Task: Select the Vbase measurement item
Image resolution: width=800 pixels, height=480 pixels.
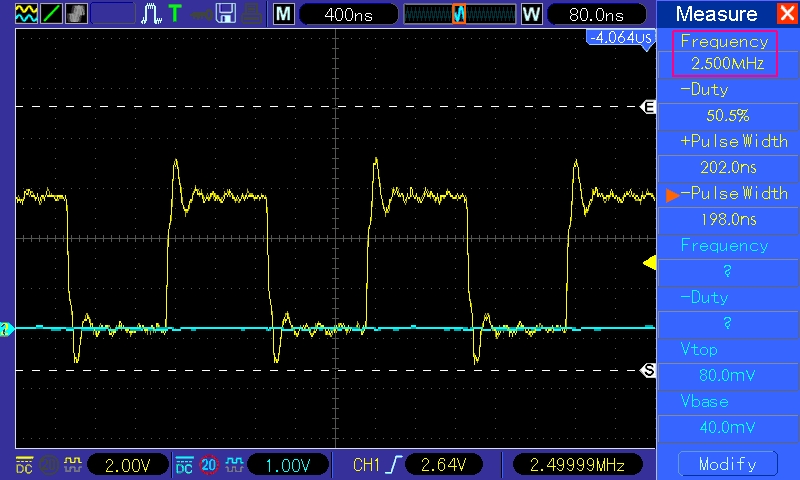Action: (x=704, y=401)
